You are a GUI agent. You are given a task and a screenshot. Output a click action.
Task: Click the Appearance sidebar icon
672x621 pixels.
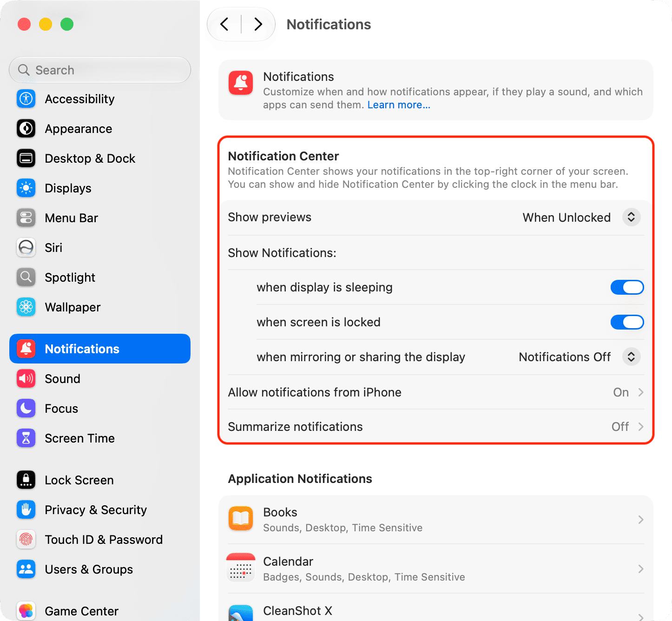tap(26, 128)
